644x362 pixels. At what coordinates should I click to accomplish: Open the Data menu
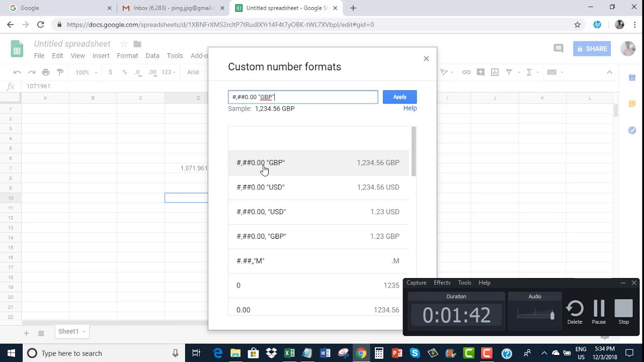pyautogui.click(x=152, y=56)
